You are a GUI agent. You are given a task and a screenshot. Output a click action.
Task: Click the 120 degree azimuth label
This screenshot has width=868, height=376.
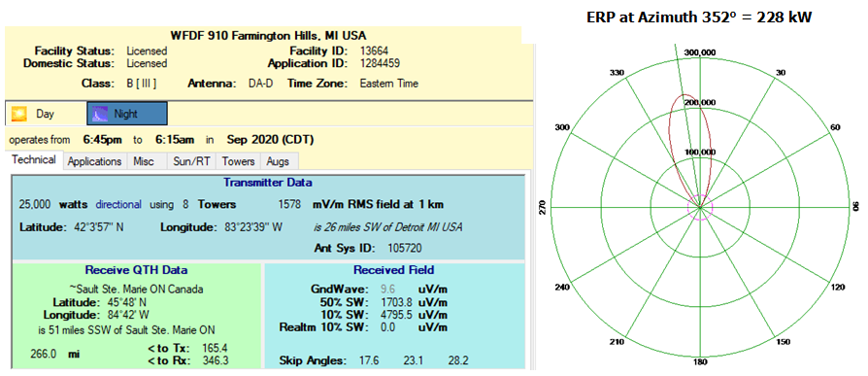click(838, 288)
